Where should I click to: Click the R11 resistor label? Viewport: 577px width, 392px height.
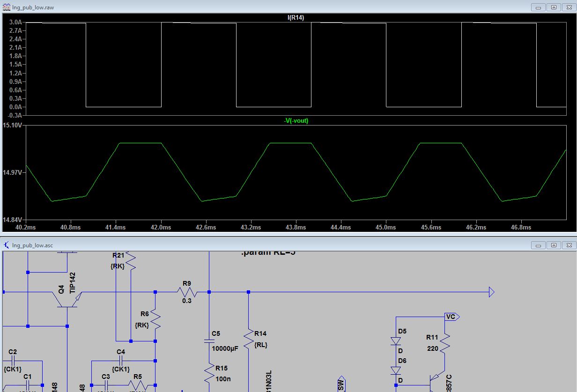(432, 337)
